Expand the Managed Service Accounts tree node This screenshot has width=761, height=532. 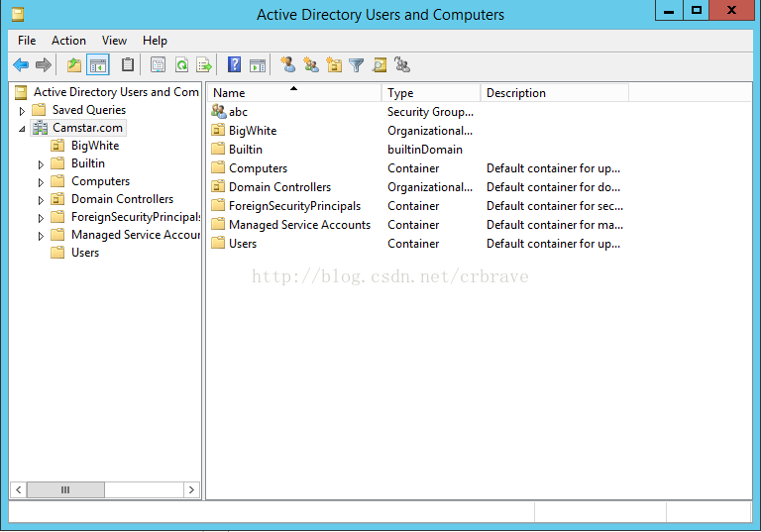(x=41, y=236)
